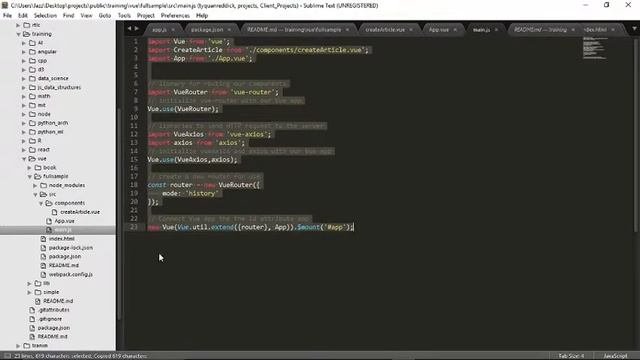The image size is (640, 360).
Task: Collapse the src folder
Action: click(36, 194)
